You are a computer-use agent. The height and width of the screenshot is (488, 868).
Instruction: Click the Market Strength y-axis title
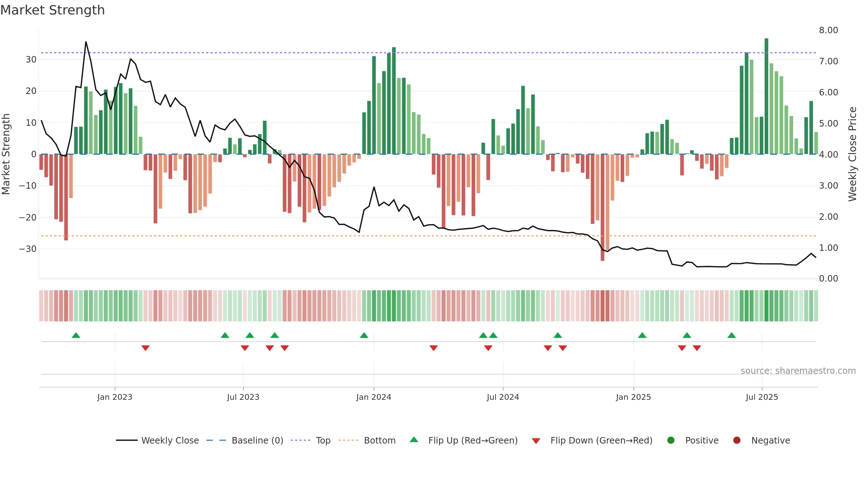point(6,154)
